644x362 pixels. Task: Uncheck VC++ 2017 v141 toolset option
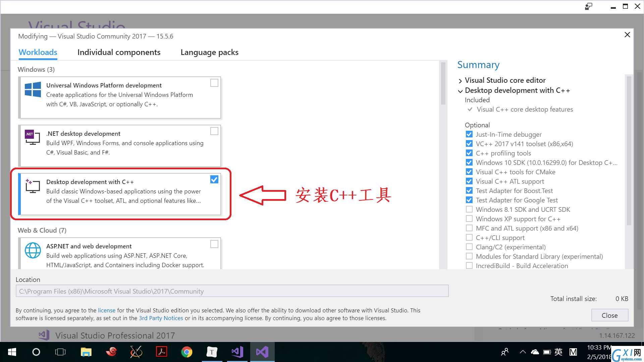pos(469,144)
